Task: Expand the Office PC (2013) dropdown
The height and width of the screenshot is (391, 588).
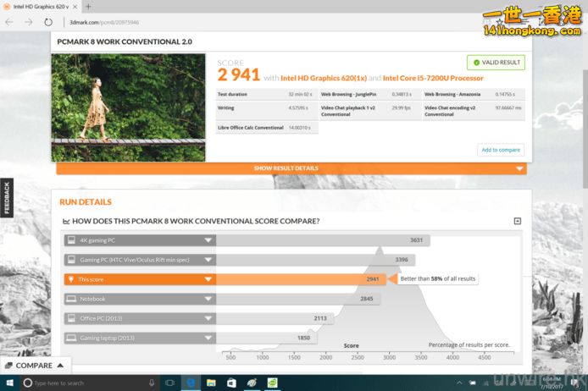Action: tap(208, 318)
